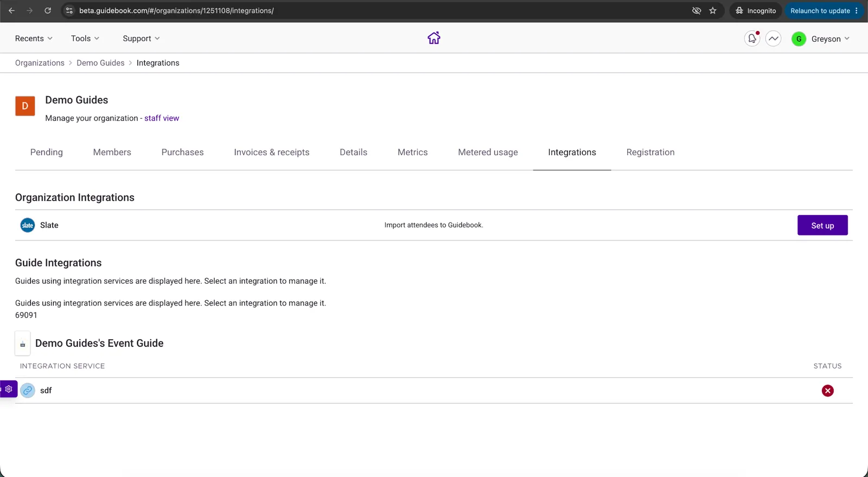Screen dimensions: 868x477
Task: Open the Relaunch to update menu
Action: pyautogui.click(x=824, y=10)
